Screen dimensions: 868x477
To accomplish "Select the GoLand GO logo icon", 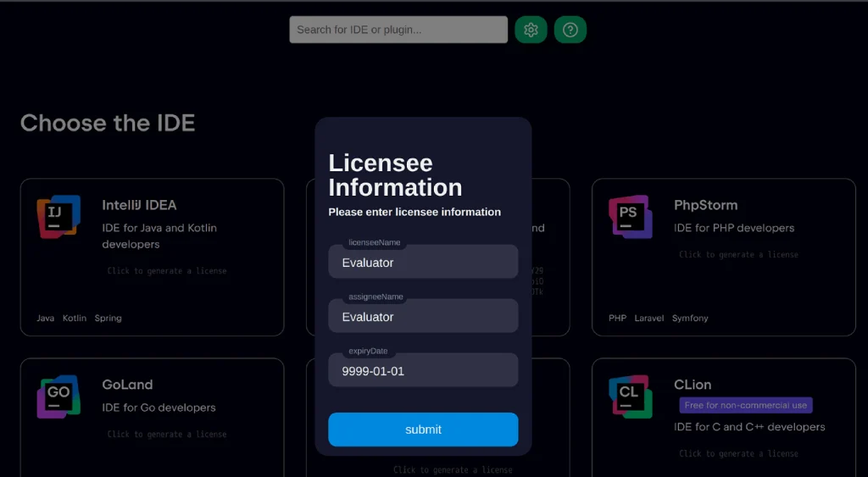I will pos(58,397).
